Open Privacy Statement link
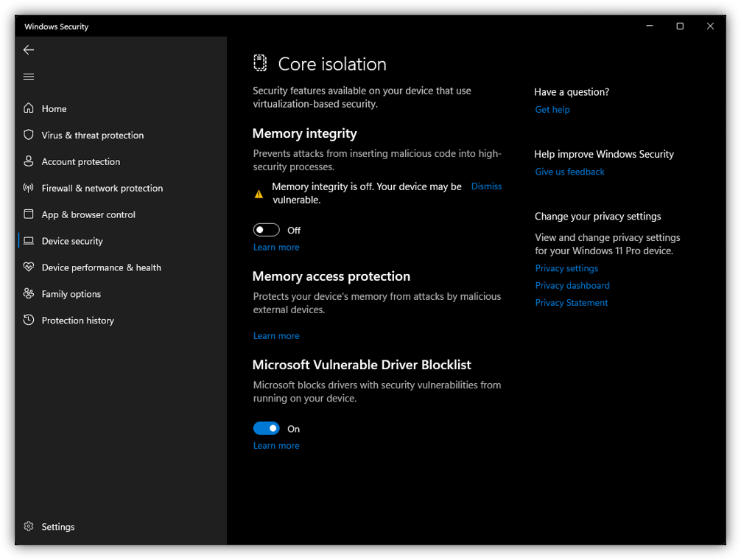The image size is (741, 560). tap(572, 303)
